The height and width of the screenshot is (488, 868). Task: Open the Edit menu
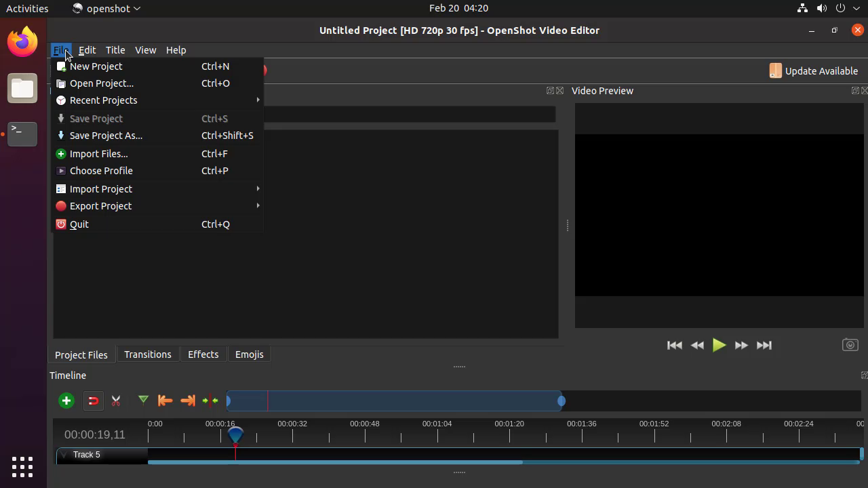pos(87,50)
